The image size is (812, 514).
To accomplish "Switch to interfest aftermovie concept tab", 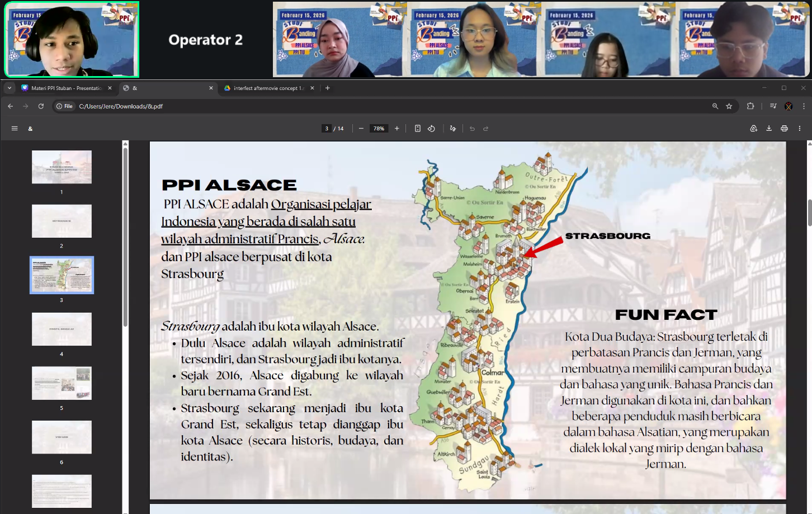I will 267,88.
